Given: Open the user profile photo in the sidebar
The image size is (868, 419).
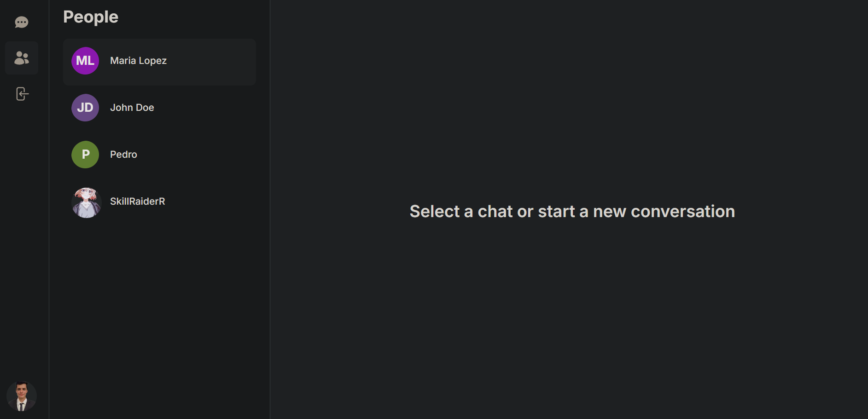Looking at the screenshot, I should click(22, 396).
